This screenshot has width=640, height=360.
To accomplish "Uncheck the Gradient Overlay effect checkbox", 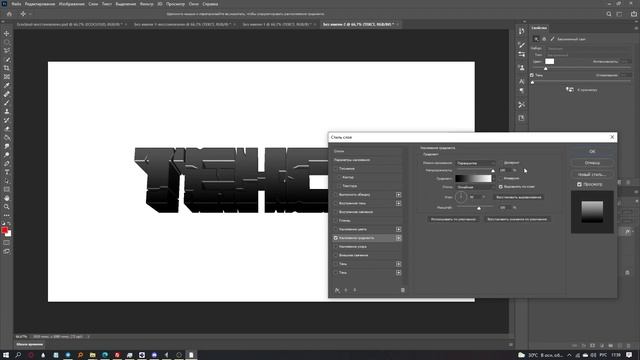I will 336,238.
